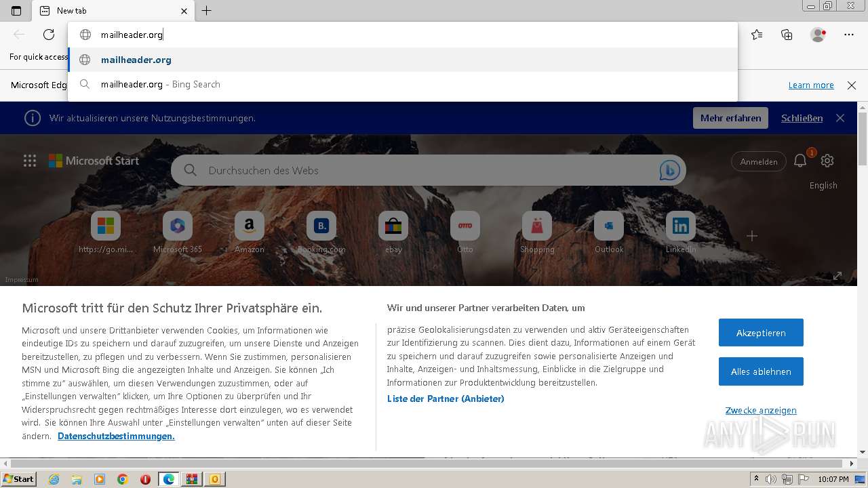
Task: Open the app launcher grid icon
Action: (x=30, y=161)
